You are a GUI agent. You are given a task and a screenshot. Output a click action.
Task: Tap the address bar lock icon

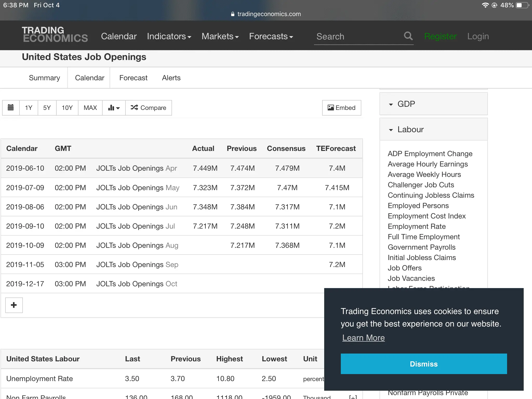pyautogui.click(x=232, y=14)
